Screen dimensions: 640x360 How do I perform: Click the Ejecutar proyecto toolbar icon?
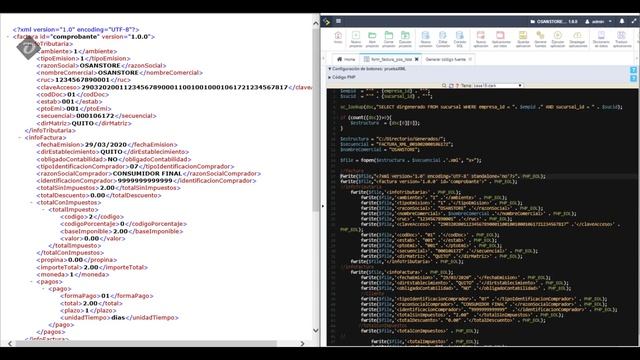pyautogui.click(x=405, y=39)
